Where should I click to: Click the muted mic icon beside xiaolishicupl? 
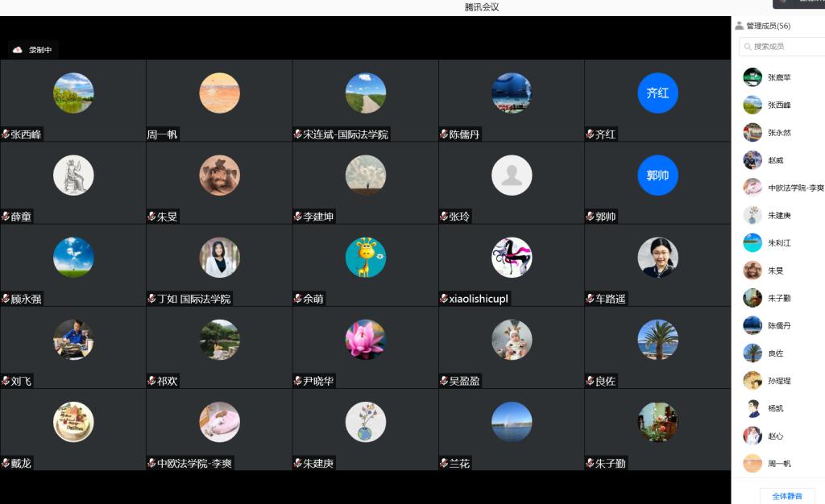(444, 299)
